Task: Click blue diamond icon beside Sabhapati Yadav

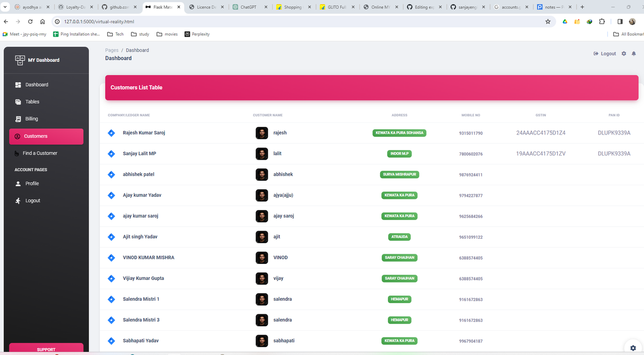Action: click(112, 341)
